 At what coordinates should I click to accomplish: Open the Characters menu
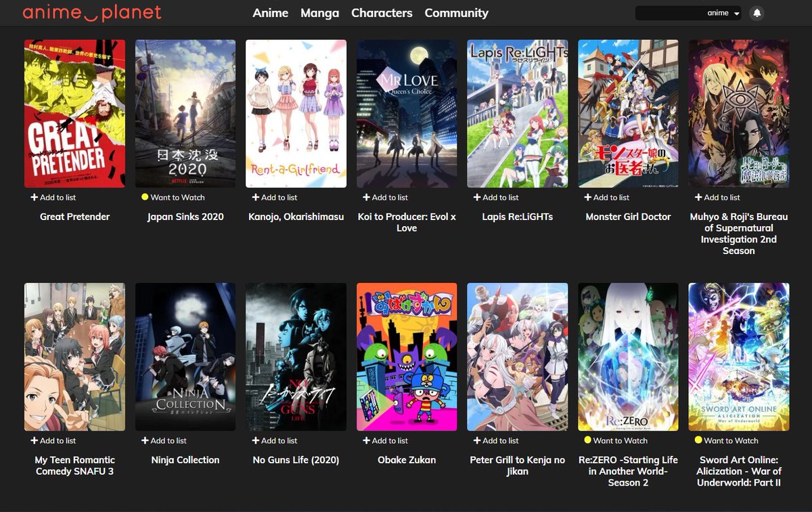[382, 13]
